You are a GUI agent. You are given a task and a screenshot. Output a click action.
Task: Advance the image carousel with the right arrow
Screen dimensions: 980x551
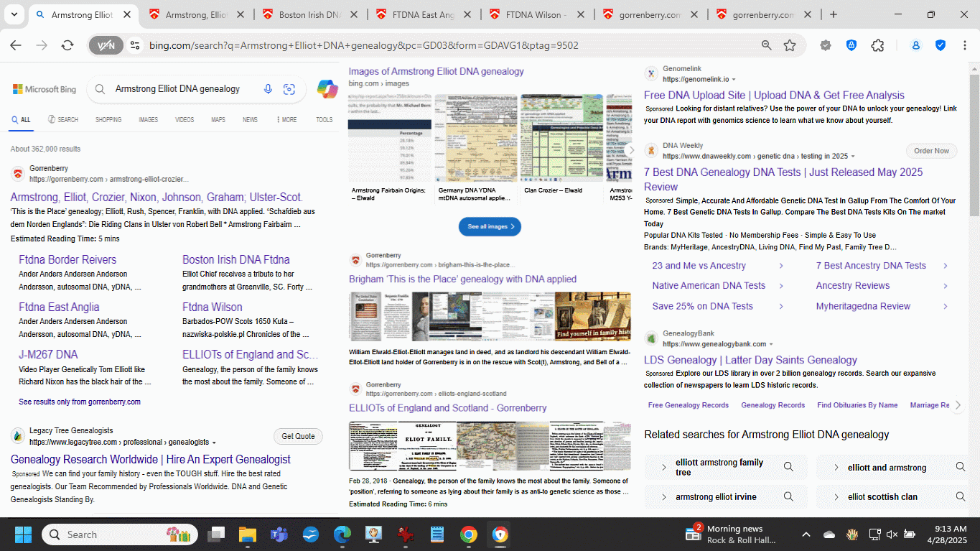pos(630,150)
